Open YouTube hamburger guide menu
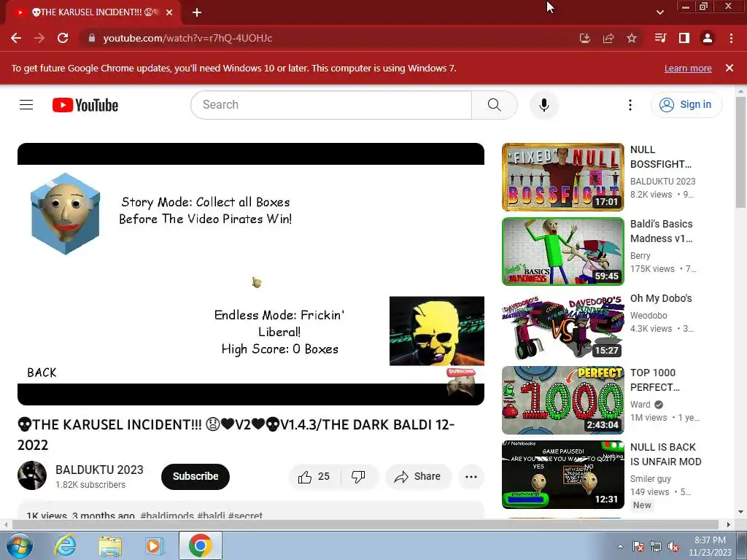This screenshot has height=560, width=747. [x=26, y=105]
